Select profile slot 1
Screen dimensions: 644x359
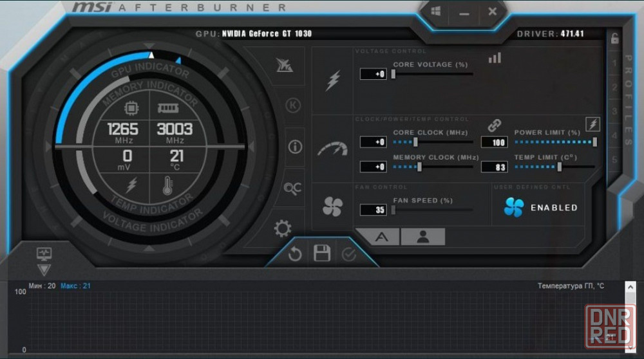click(615, 63)
